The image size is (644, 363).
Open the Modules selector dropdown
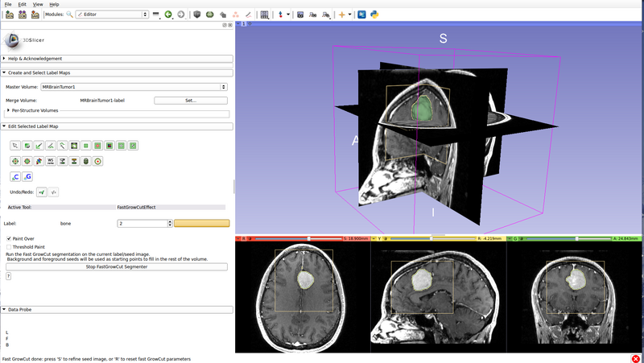111,14
